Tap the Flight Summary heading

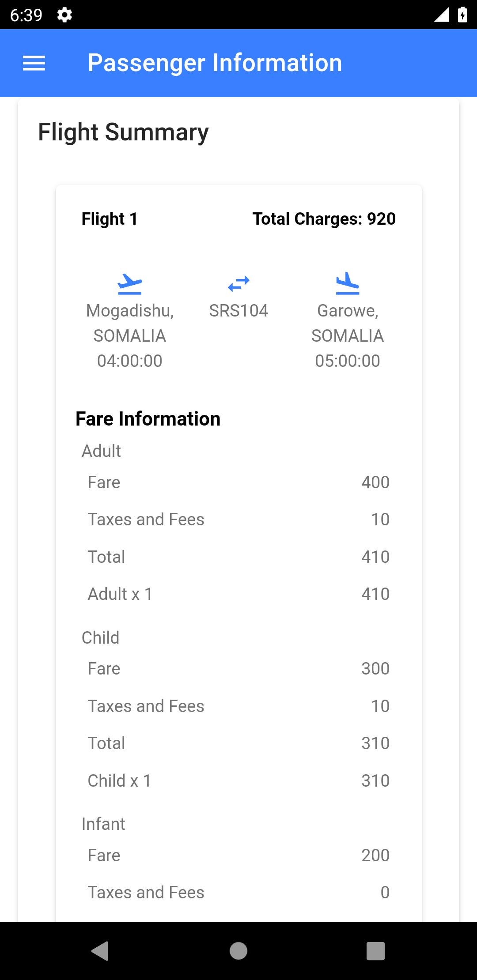click(123, 132)
